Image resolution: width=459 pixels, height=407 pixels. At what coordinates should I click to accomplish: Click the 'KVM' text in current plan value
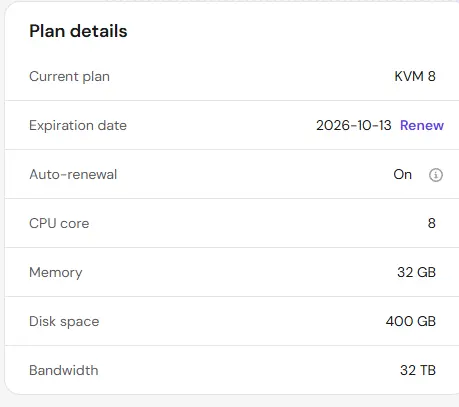[409, 76]
